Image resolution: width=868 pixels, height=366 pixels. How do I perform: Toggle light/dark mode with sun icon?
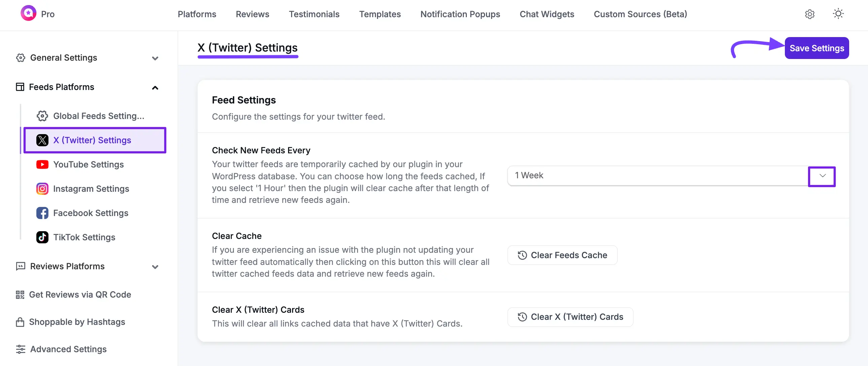[838, 14]
